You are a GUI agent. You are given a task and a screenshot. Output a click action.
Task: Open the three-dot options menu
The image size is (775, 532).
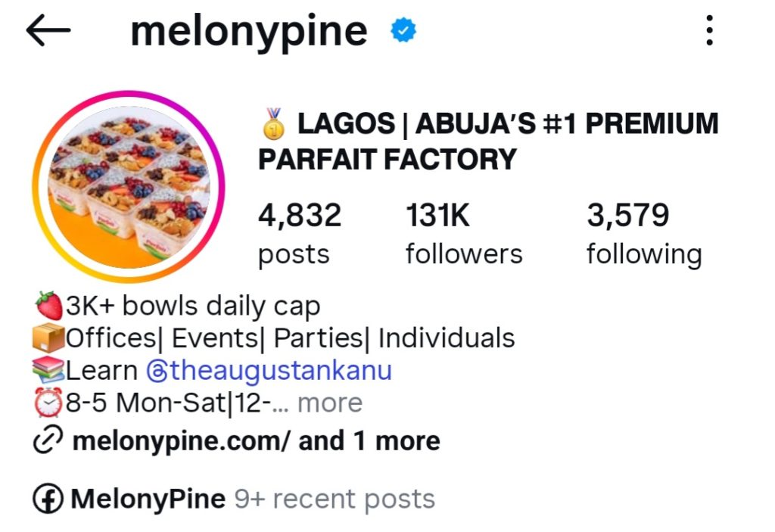708,31
